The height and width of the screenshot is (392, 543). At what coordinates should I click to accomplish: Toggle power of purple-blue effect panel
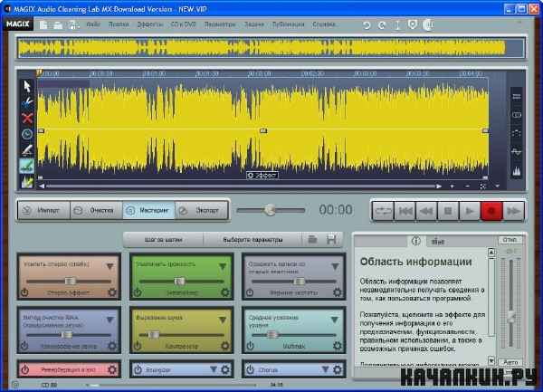point(24,346)
